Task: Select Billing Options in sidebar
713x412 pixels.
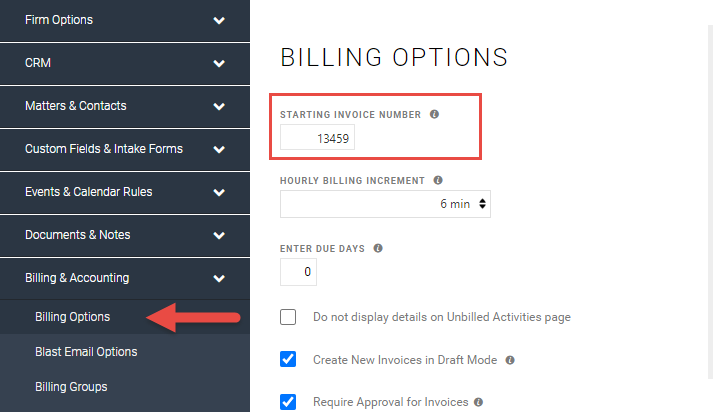Action: 73,317
